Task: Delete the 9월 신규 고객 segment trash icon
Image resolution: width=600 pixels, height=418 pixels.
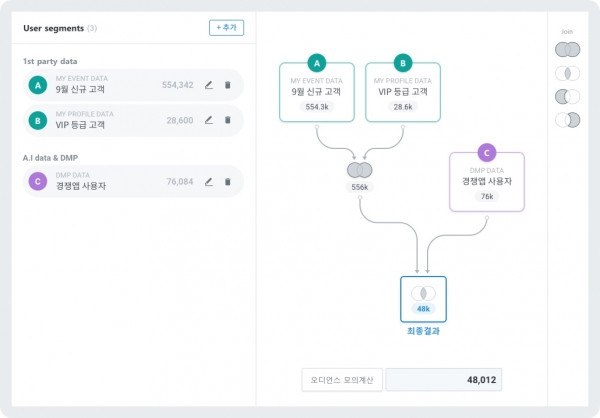Action: (x=228, y=85)
